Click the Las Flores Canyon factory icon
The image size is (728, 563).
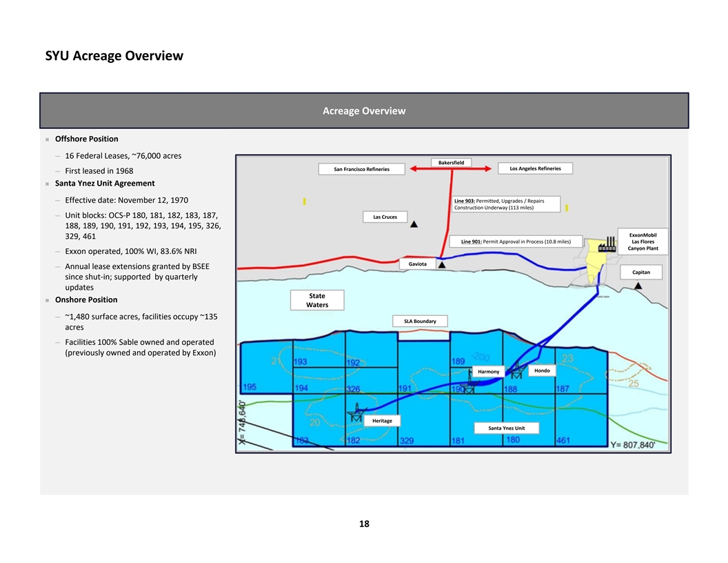(x=607, y=246)
